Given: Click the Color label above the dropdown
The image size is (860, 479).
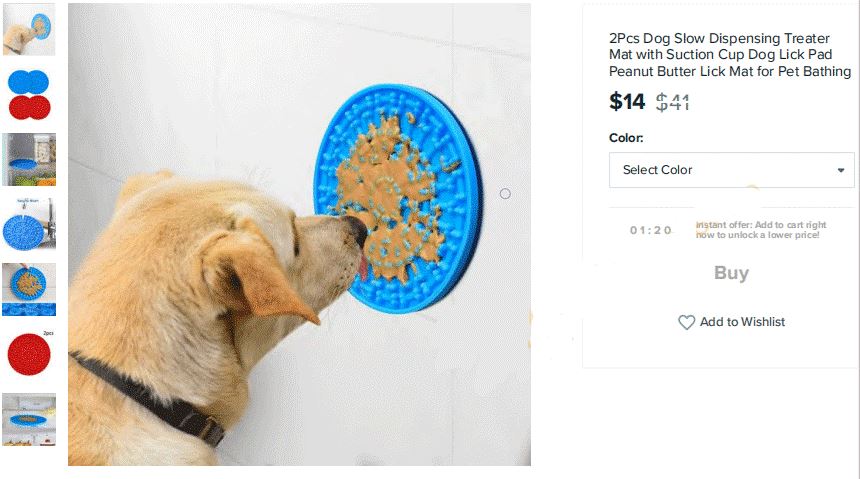Looking at the screenshot, I should [626, 138].
